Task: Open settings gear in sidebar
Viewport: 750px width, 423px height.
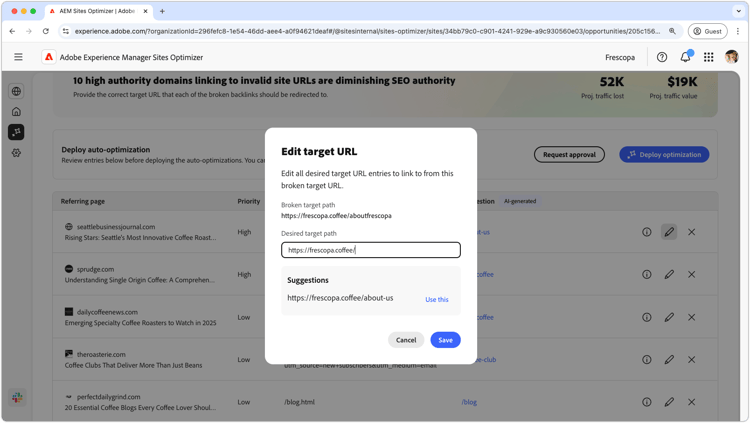Action: click(x=16, y=153)
